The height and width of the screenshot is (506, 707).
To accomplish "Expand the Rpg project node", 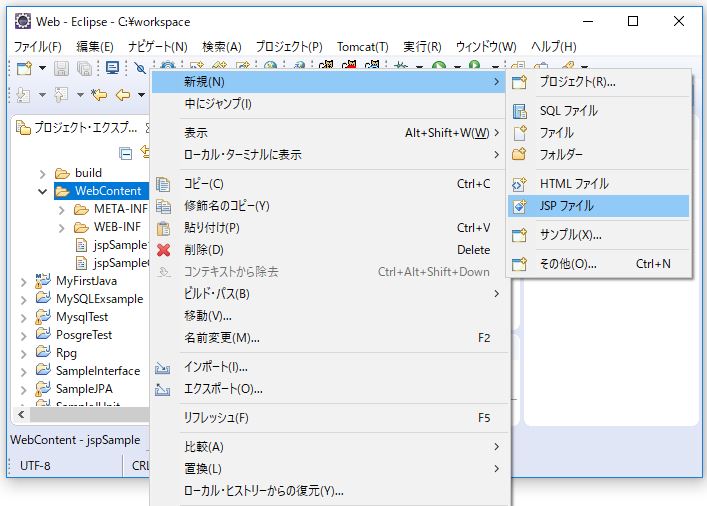I will coord(23,354).
